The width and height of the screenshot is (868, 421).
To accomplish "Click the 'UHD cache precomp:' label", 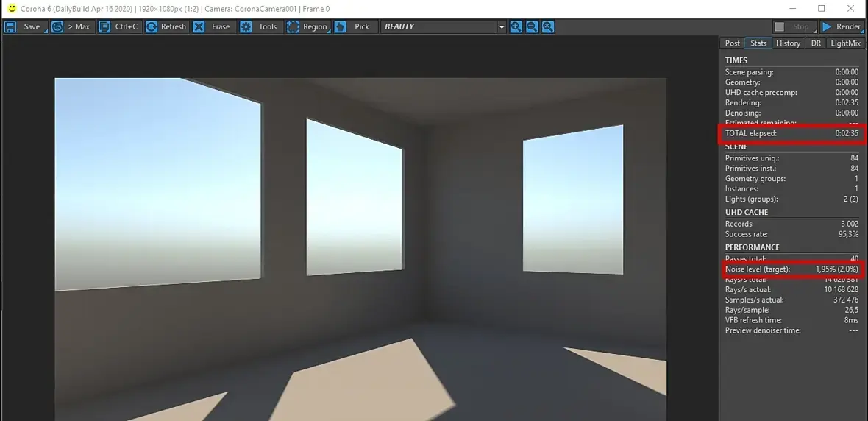I will (761, 93).
